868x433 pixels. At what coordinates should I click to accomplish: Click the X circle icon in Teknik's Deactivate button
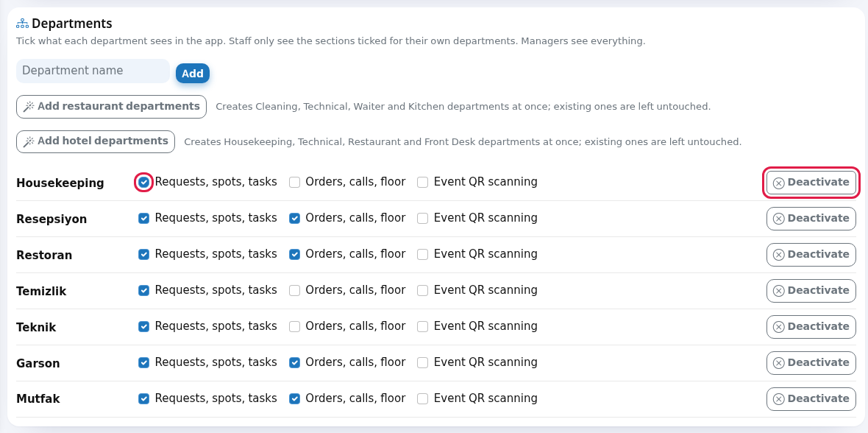point(778,327)
